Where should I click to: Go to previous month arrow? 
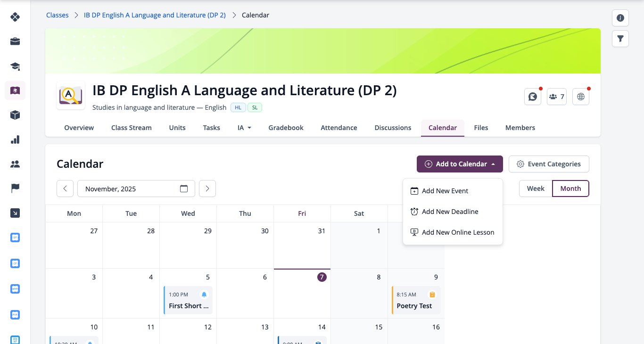click(x=65, y=188)
